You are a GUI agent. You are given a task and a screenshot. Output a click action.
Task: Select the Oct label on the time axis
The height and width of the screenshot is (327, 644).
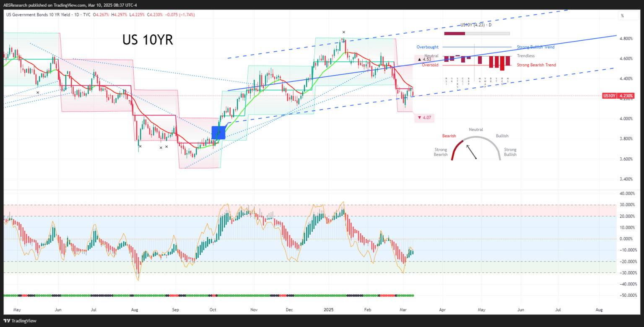(x=213, y=309)
